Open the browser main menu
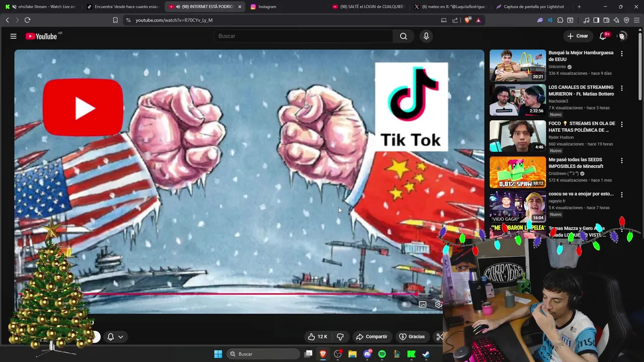This screenshot has width=644, height=362. click(x=636, y=20)
